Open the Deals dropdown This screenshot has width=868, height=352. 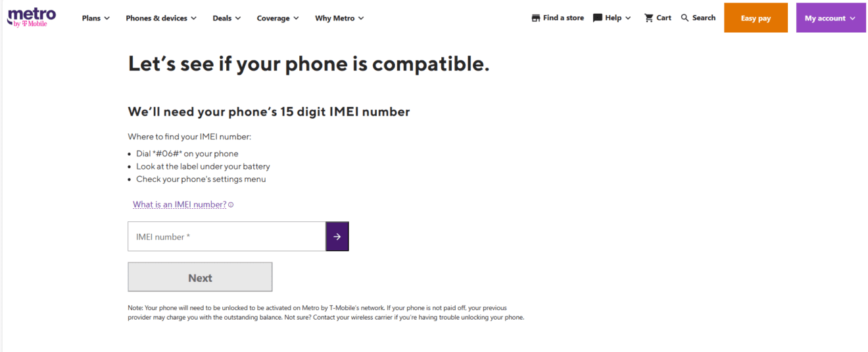pyautogui.click(x=227, y=18)
